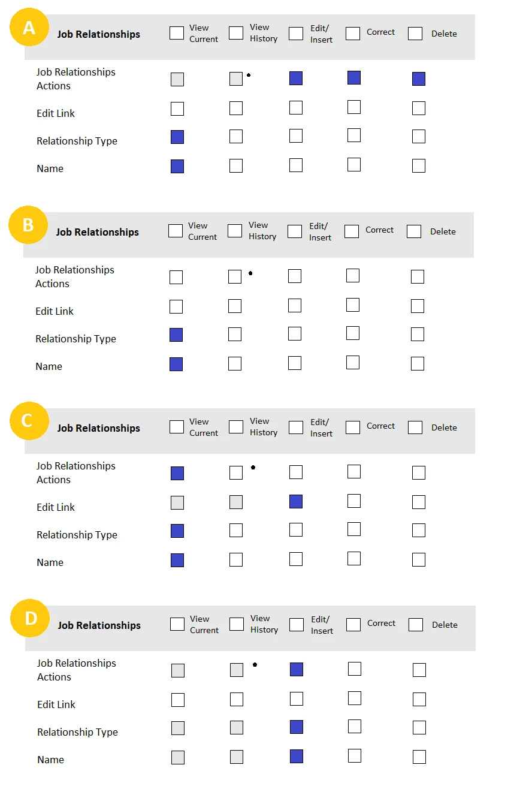The height and width of the screenshot is (795, 532).
Task: Uncheck Correct for Job Relationships Actions in option A
Action: [x=354, y=77]
